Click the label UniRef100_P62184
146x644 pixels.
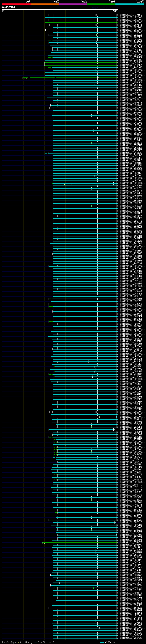(131, 256)
